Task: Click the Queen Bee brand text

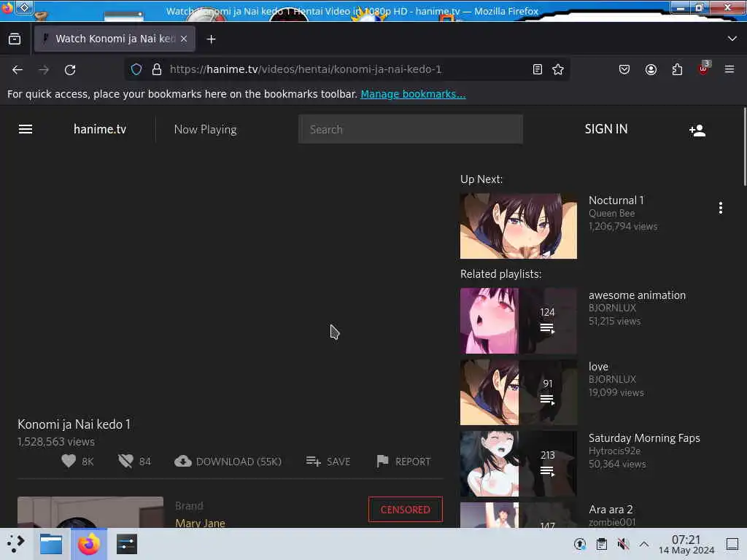Action: 612,214
